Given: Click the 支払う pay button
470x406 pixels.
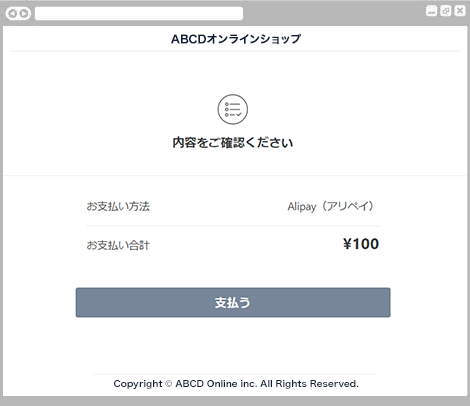Looking at the screenshot, I should coord(233,302).
